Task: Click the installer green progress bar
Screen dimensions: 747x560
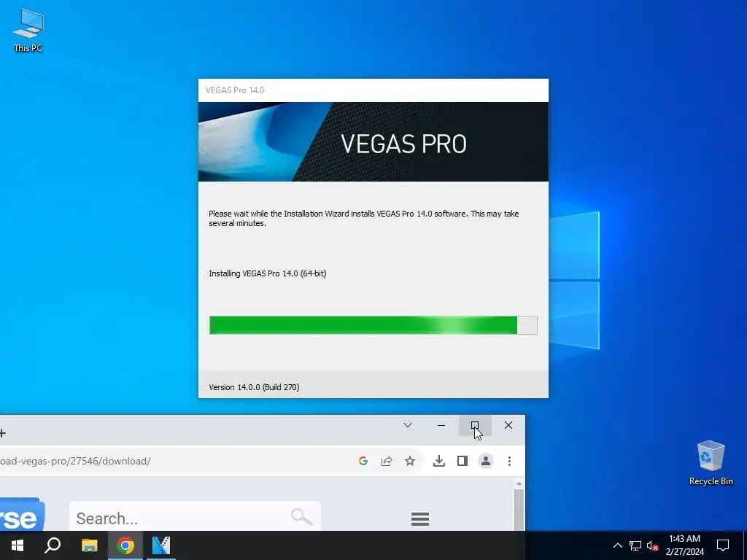Action: click(x=373, y=325)
